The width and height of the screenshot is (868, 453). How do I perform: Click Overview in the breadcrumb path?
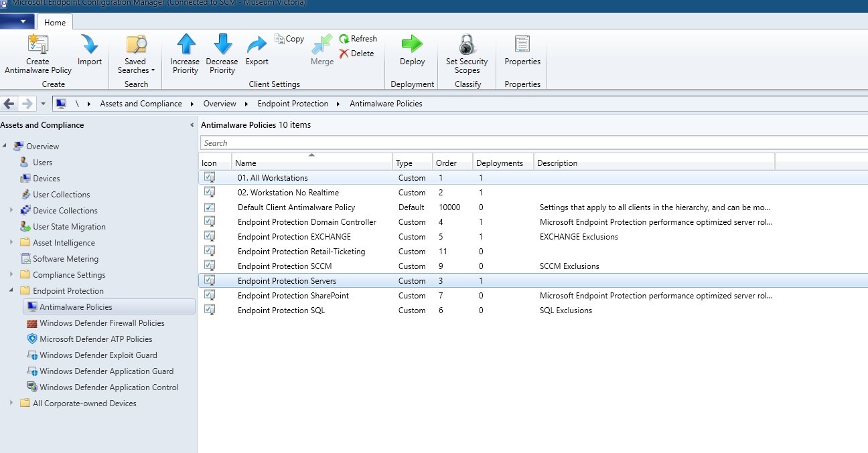click(x=220, y=104)
